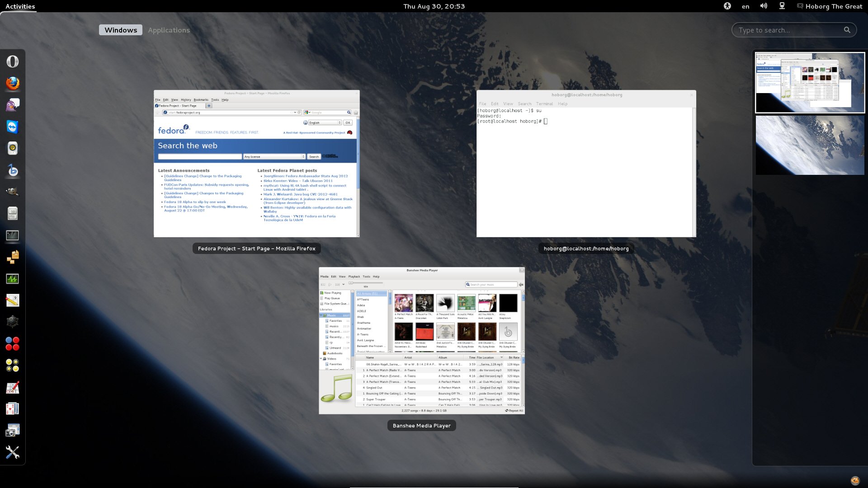Open the wrench and screwdriver settings icon
This screenshot has height=488, width=868.
click(x=13, y=452)
